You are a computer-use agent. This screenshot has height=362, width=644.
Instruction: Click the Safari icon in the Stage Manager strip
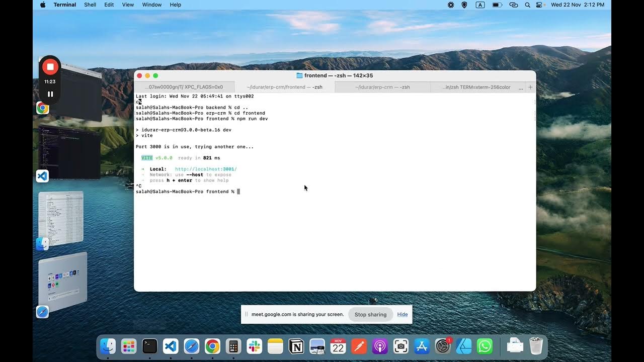[x=43, y=312]
